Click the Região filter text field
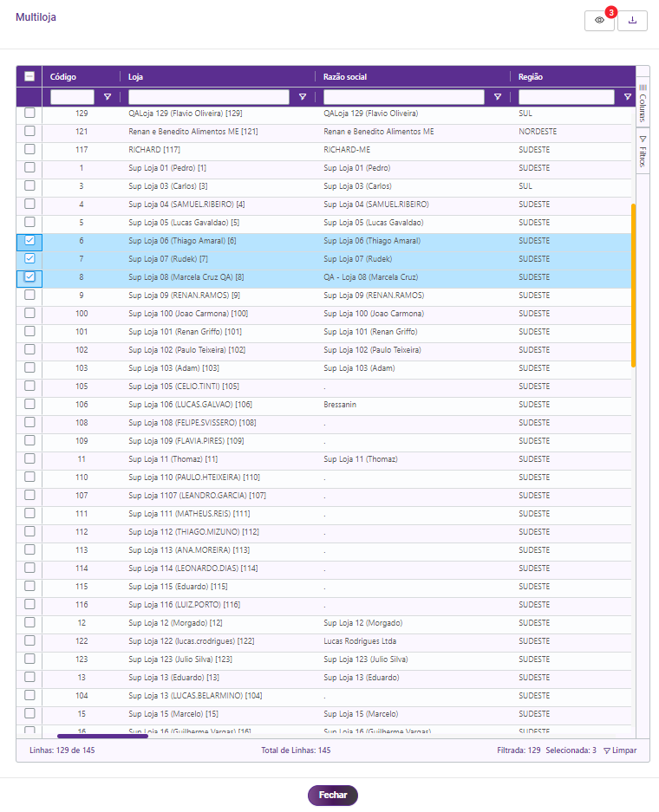 566,97
